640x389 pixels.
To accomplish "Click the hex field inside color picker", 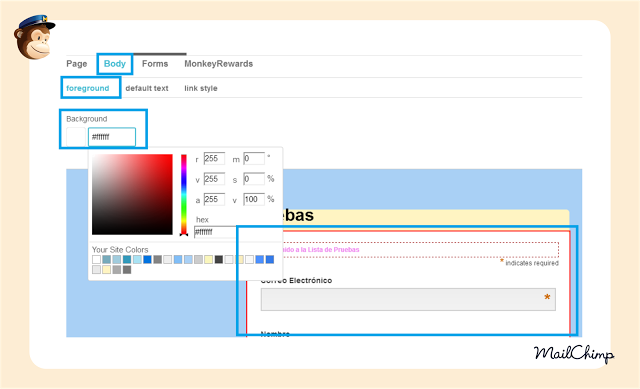I will pyautogui.click(x=216, y=232).
